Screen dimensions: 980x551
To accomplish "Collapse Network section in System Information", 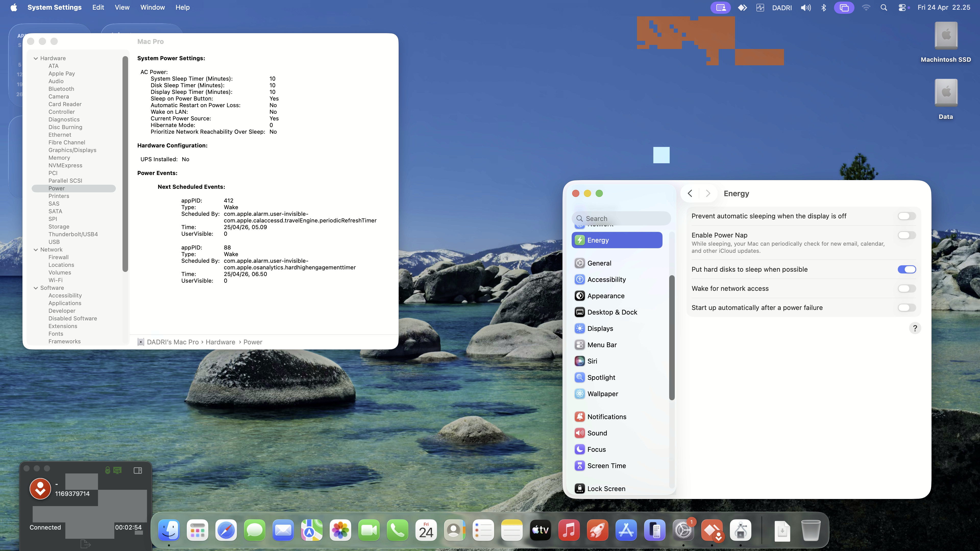I will pos(36,249).
